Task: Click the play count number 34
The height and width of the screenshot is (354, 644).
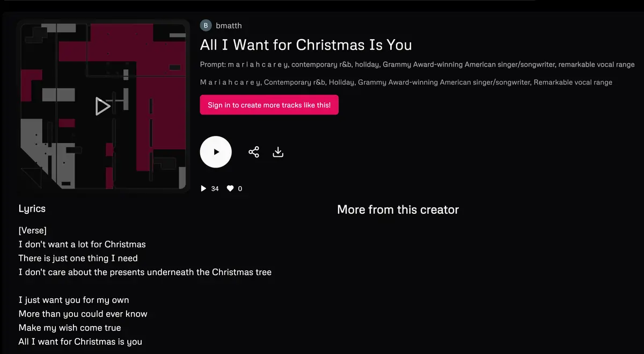Action: pos(215,189)
